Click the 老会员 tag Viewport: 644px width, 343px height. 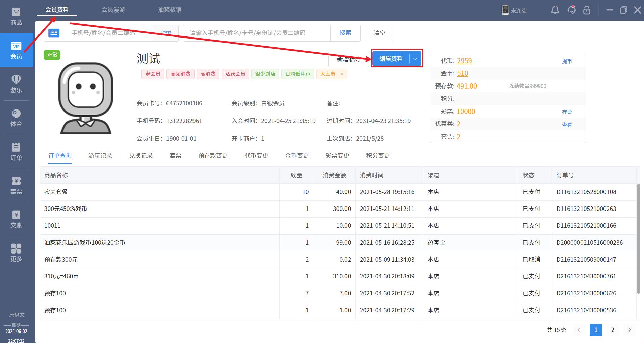pyautogui.click(x=153, y=74)
